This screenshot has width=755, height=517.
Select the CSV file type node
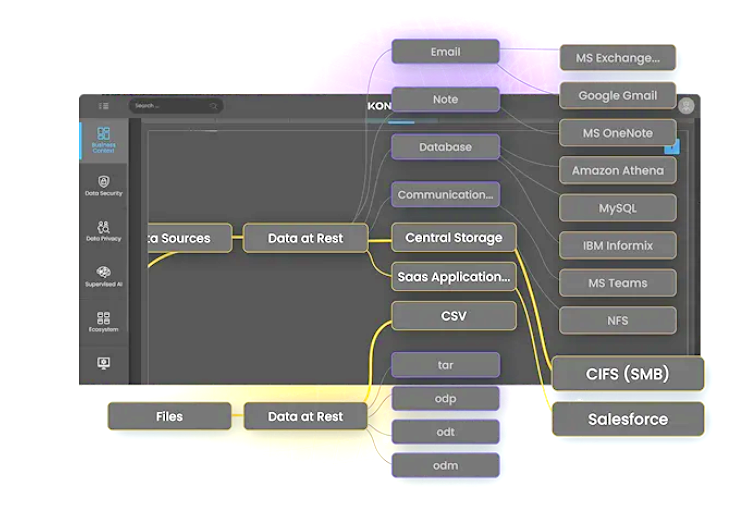tap(453, 316)
